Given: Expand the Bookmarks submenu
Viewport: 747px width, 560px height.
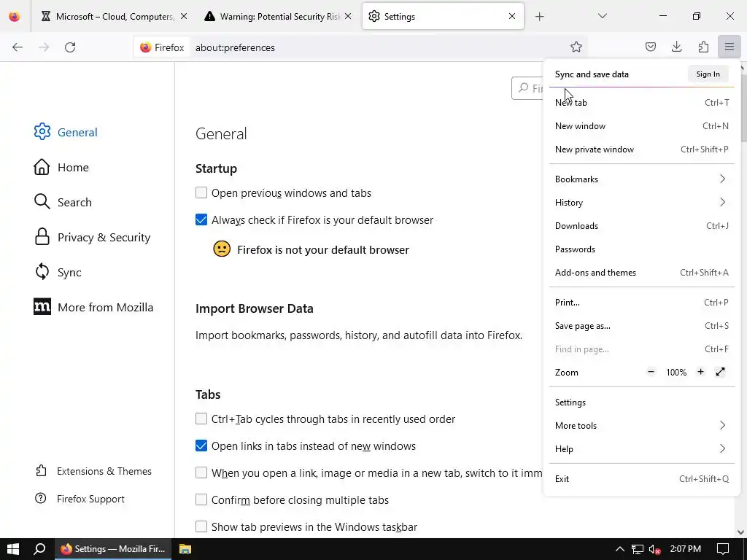Looking at the screenshot, I should [x=641, y=179].
